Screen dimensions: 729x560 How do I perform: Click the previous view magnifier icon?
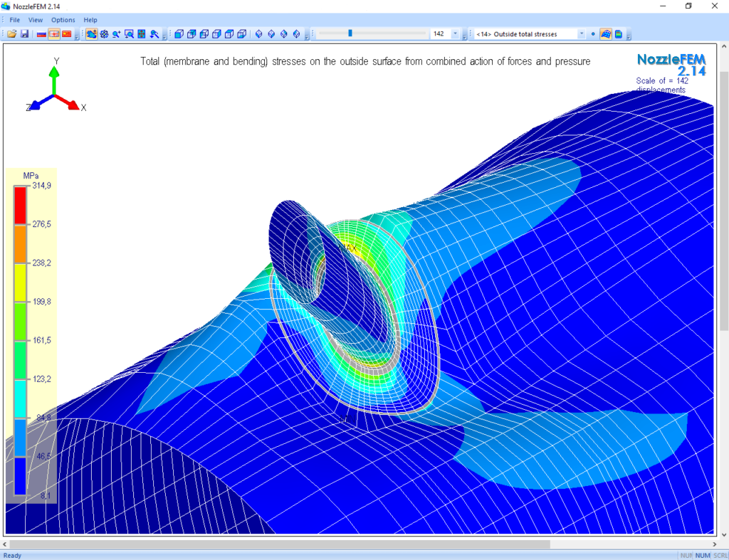tap(154, 34)
